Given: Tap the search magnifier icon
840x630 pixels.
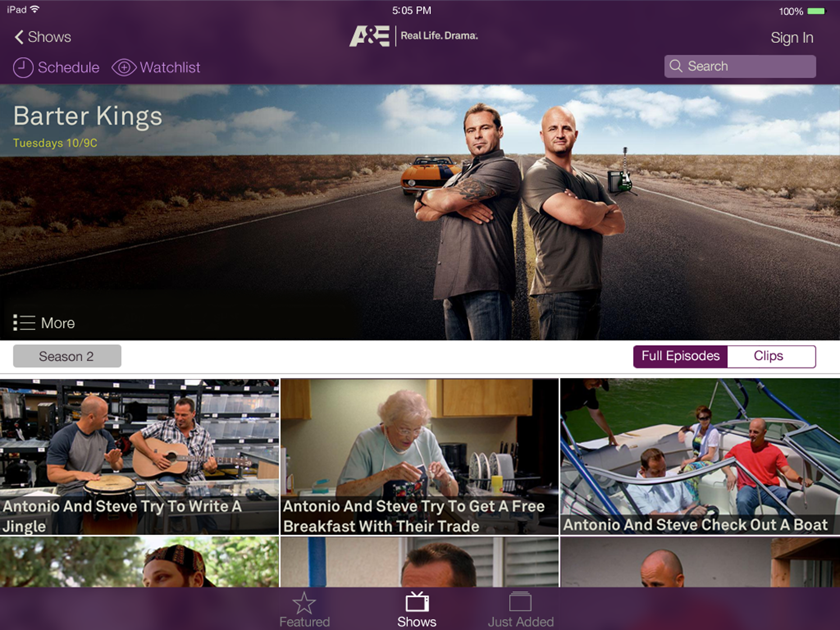Looking at the screenshot, I should 676,66.
